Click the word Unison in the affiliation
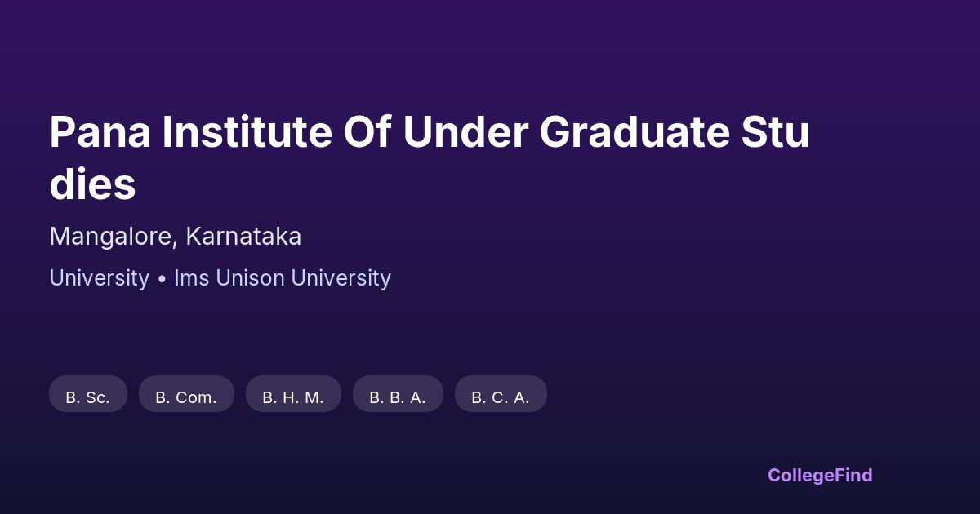The image size is (980, 514). pos(250,278)
